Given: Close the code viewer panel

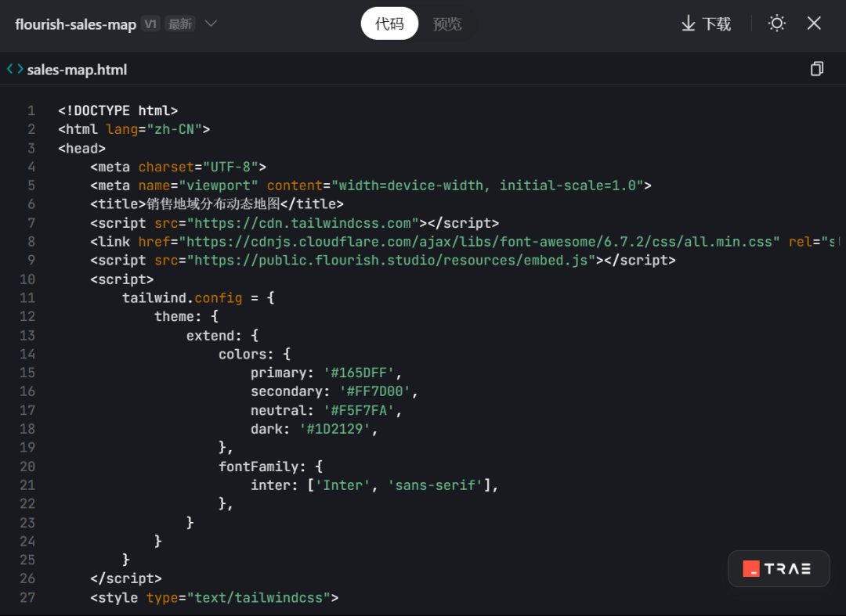Looking at the screenshot, I should click(x=814, y=23).
